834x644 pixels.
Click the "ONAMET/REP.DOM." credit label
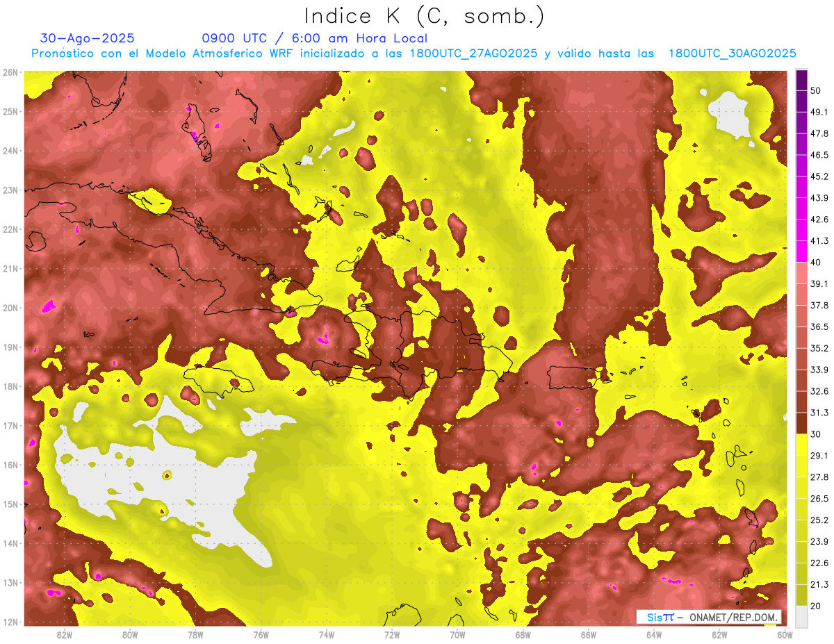coord(735,617)
